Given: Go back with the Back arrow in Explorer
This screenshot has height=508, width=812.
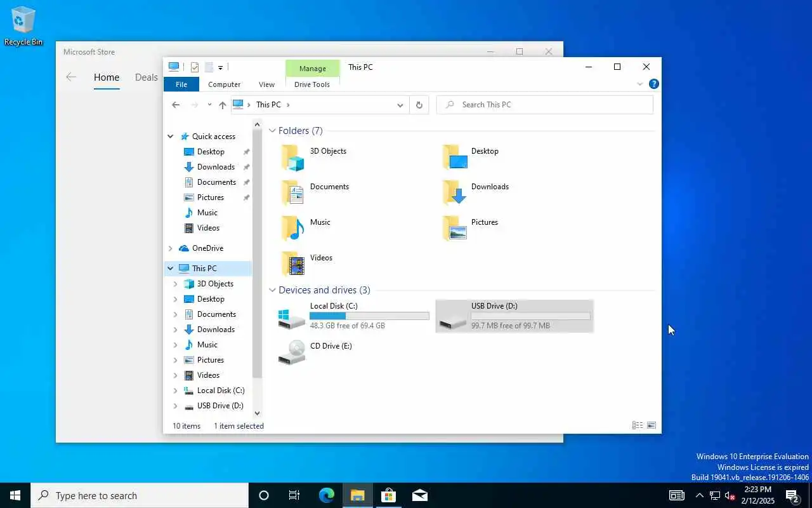Looking at the screenshot, I should pyautogui.click(x=176, y=105).
